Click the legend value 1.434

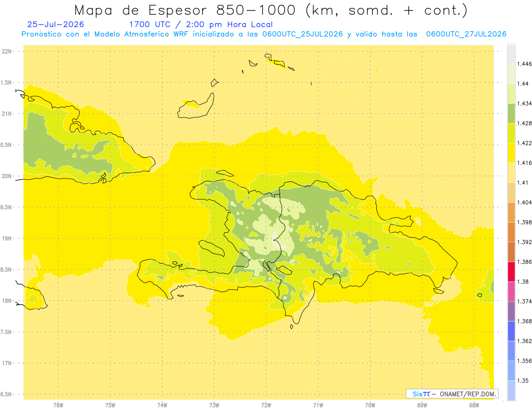525,103
